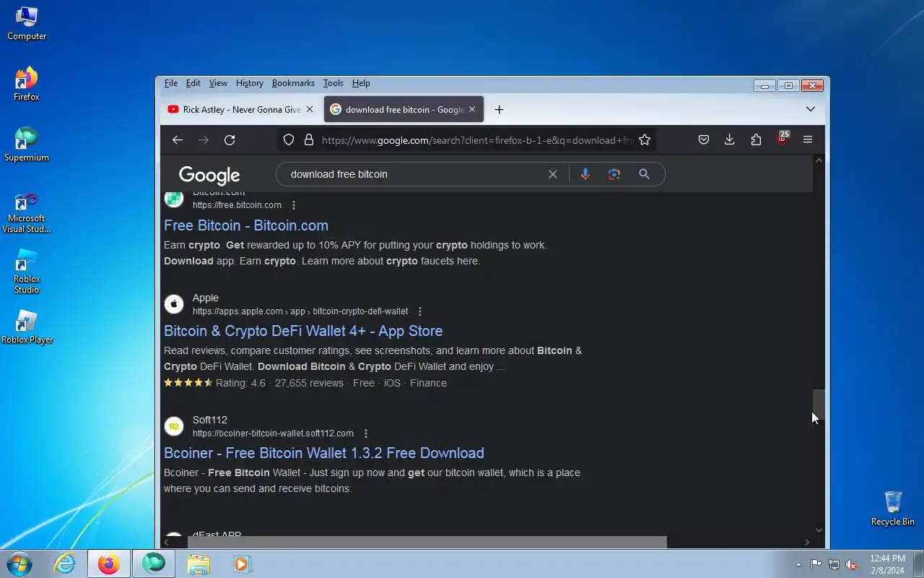This screenshot has width=924, height=578.
Task: Open the tracking protection shield icon
Action: (289, 140)
